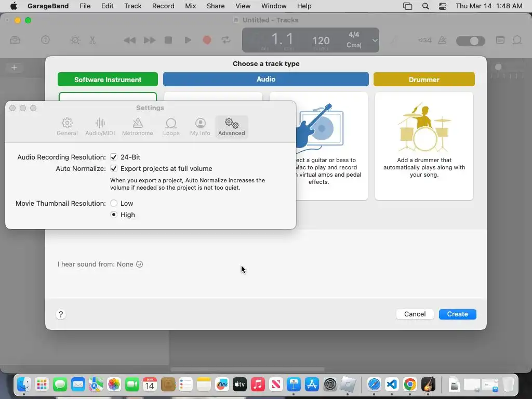
Task: Uncheck Export projects at full volume
Action: (114, 169)
